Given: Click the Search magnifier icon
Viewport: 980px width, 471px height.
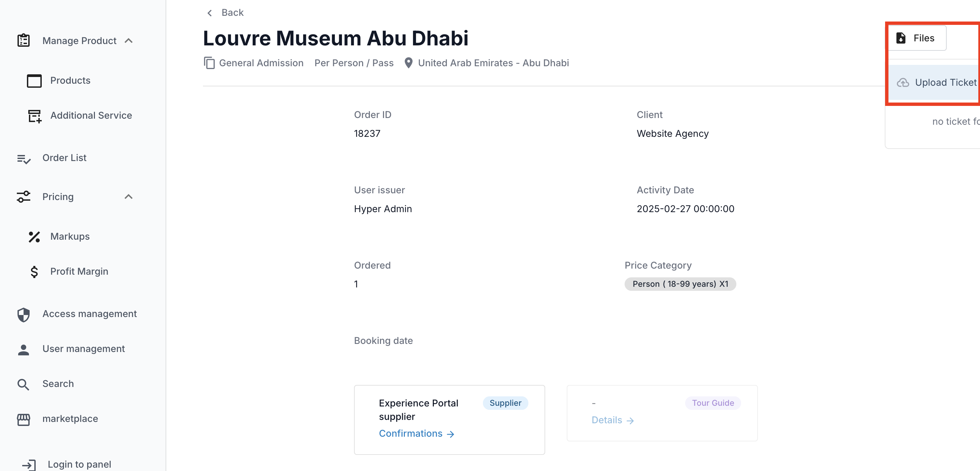Looking at the screenshot, I should 24,384.
